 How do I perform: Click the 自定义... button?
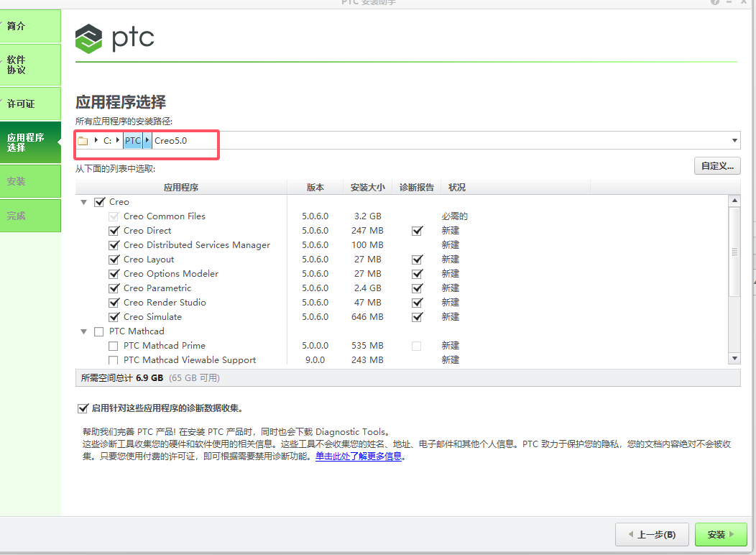tap(717, 166)
